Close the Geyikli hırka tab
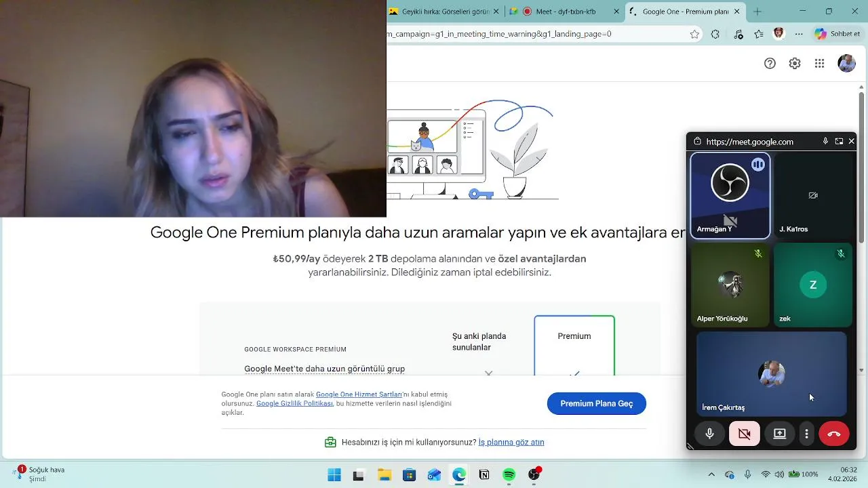This screenshot has height=488, width=868. pos(496,12)
